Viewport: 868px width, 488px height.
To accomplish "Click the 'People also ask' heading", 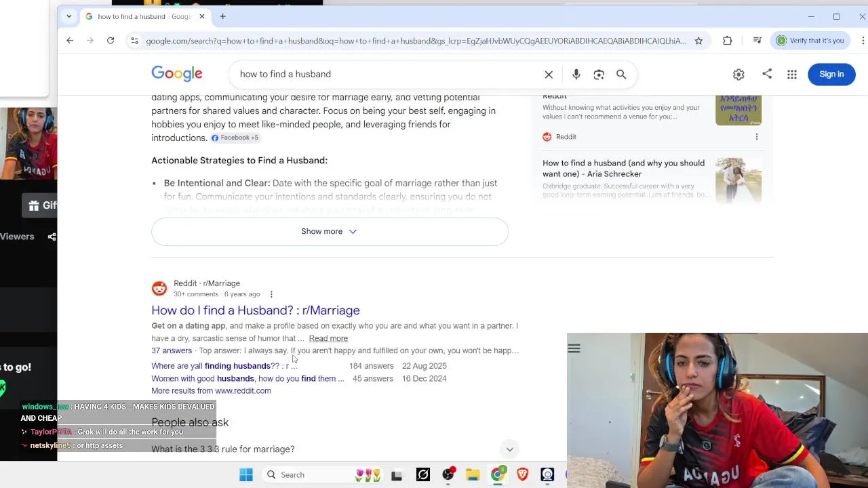I will pyautogui.click(x=190, y=422).
